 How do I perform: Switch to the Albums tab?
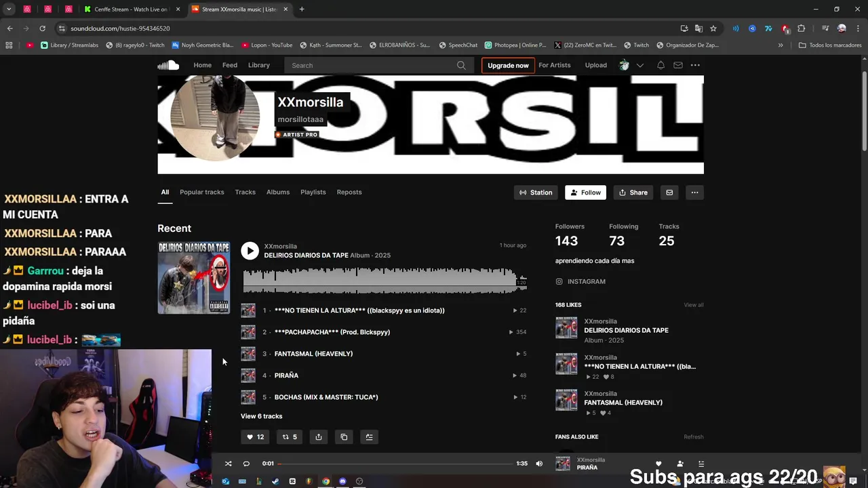click(x=277, y=192)
